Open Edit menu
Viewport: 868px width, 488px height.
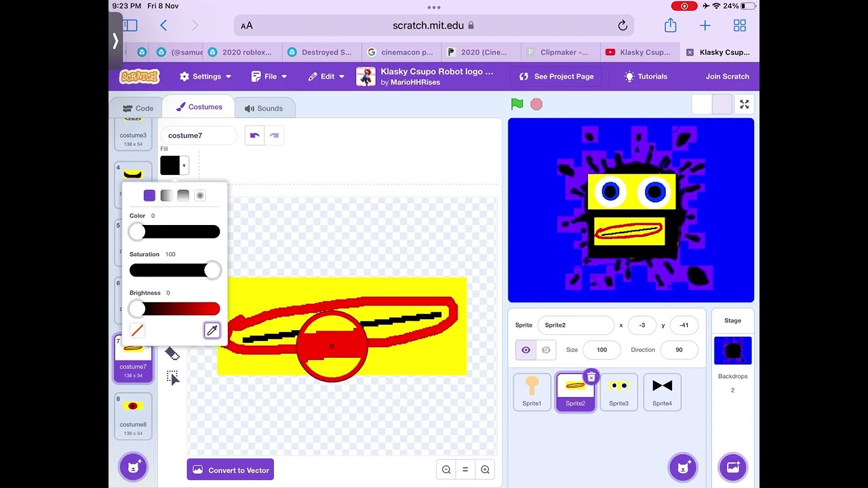click(x=326, y=77)
